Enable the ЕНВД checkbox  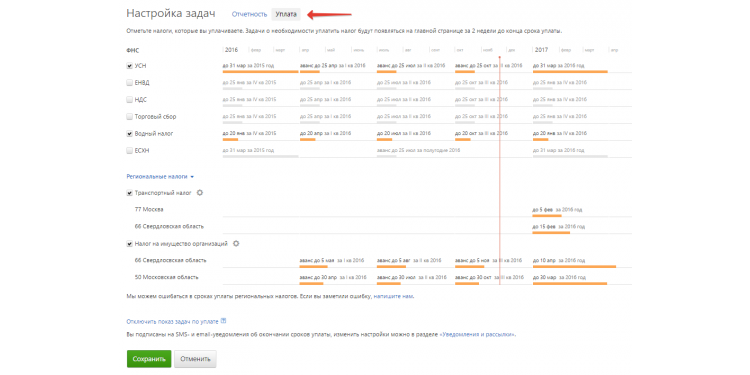point(129,83)
